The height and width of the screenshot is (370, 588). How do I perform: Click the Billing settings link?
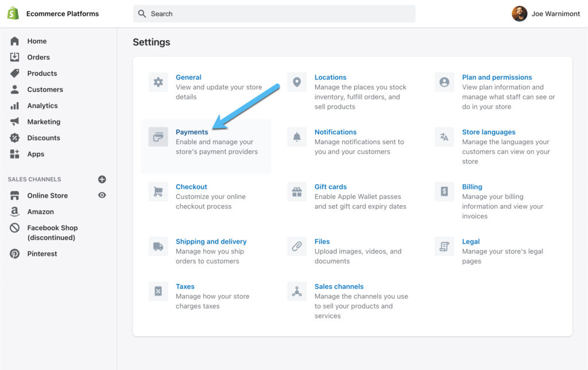[472, 187]
